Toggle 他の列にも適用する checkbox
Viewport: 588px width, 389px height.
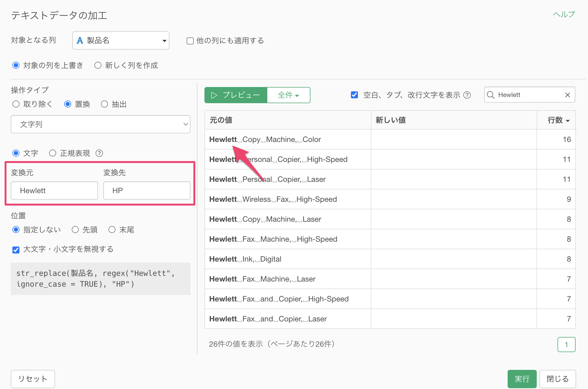(x=190, y=41)
